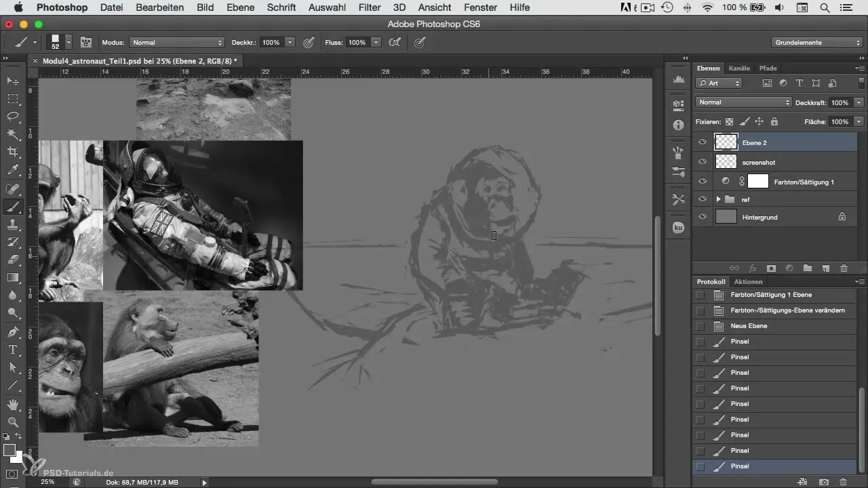Screen dimensions: 868x488
Task: Enable airbrush mode icon in options bar
Action: click(395, 42)
